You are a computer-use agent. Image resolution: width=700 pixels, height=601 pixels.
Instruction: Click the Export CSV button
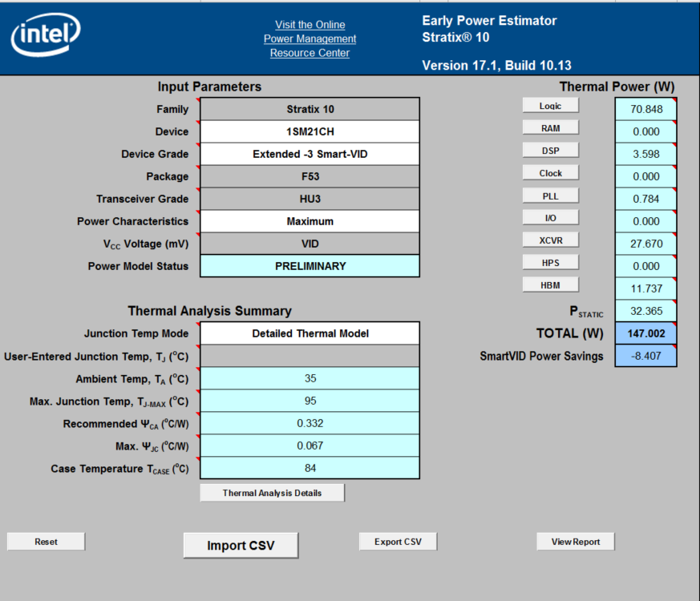[x=398, y=541]
